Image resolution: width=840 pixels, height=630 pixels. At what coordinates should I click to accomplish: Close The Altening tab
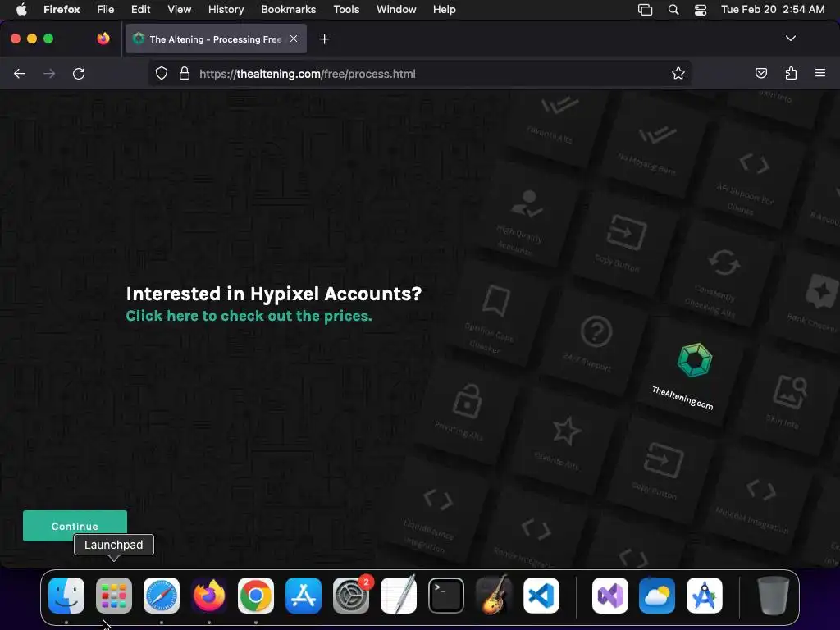click(x=294, y=39)
